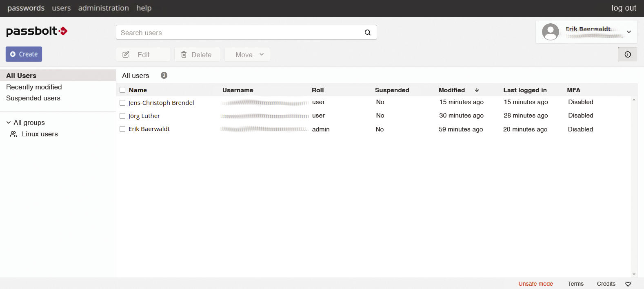Click log out
This screenshot has width=644, height=289.
tap(624, 8)
